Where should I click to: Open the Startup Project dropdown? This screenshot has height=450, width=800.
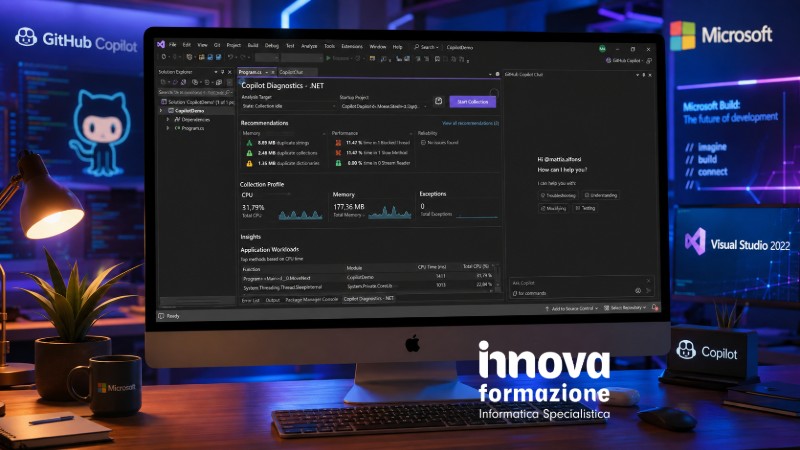[384, 106]
